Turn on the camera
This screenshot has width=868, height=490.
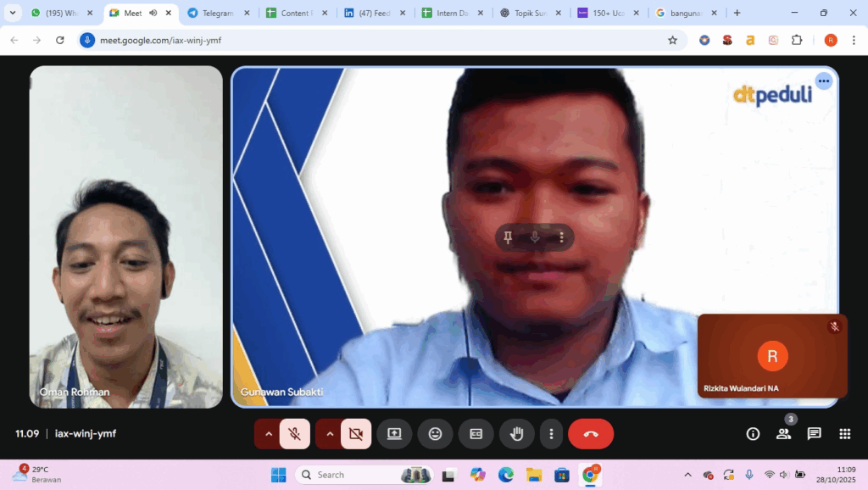355,434
